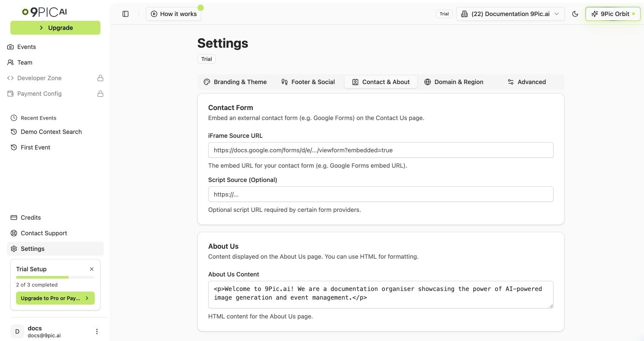Select the locked Developer Zone item
The height and width of the screenshot is (341, 644).
55,78
